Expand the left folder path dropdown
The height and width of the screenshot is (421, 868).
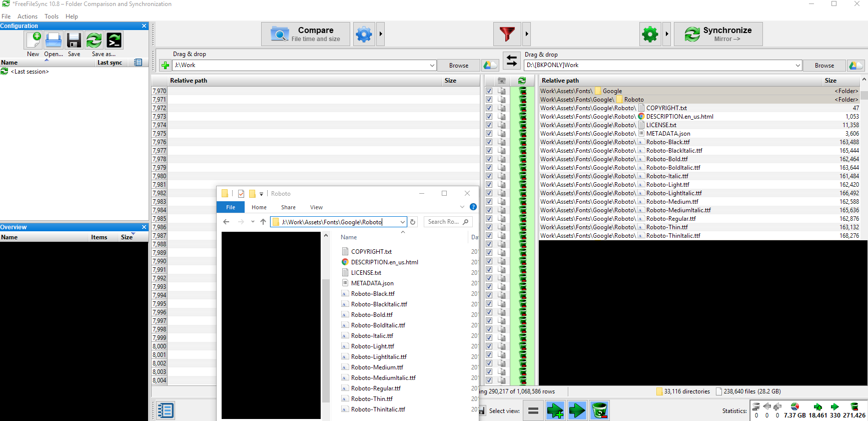pyautogui.click(x=432, y=65)
